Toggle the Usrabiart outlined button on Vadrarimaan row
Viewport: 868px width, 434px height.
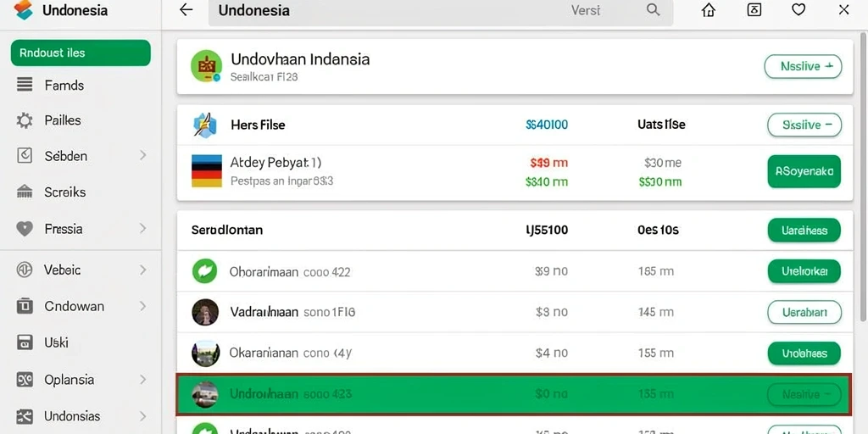(x=804, y=312)
